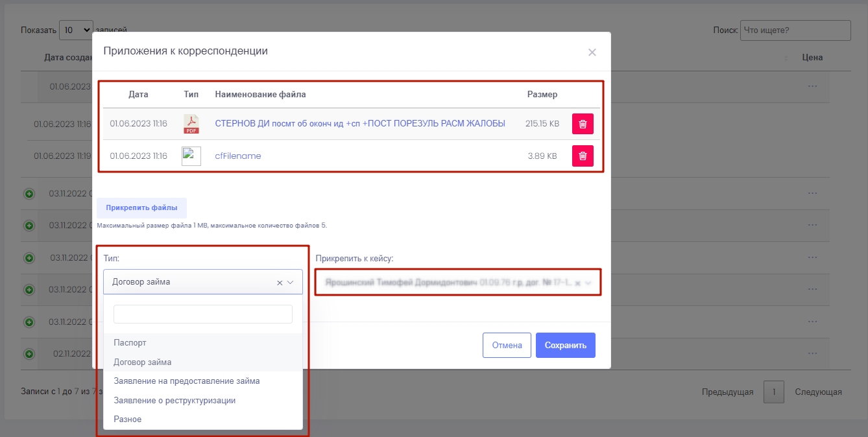Choose Заявление о реструктуризации option
Viewport: 868px width, 437px height.
175,400
